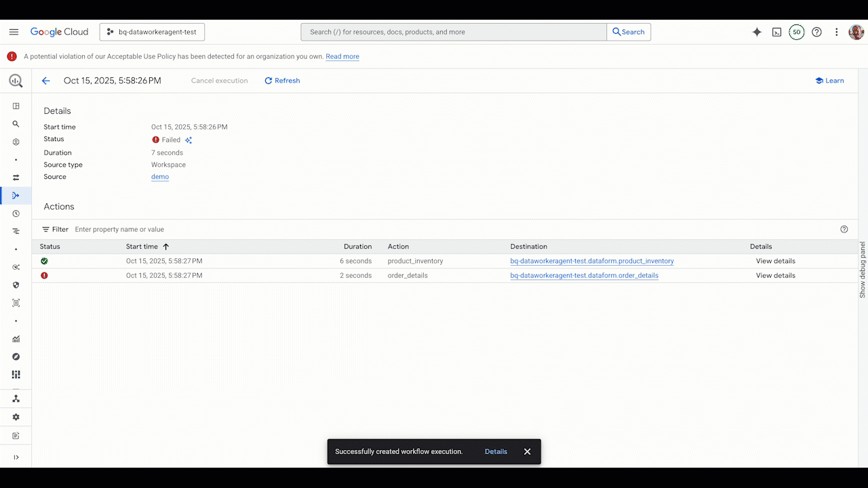This screenshot has height=488, width=868.
Task: Click the blue Search button
Action: click(629, 32)
